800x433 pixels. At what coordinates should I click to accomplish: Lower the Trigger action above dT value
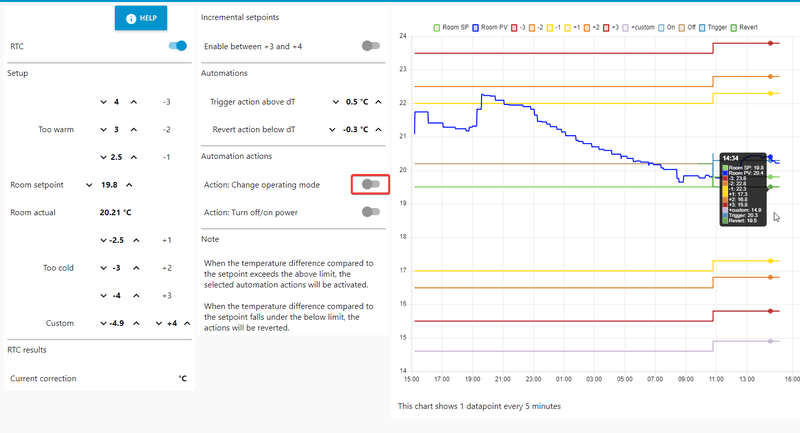pos(331,102)
